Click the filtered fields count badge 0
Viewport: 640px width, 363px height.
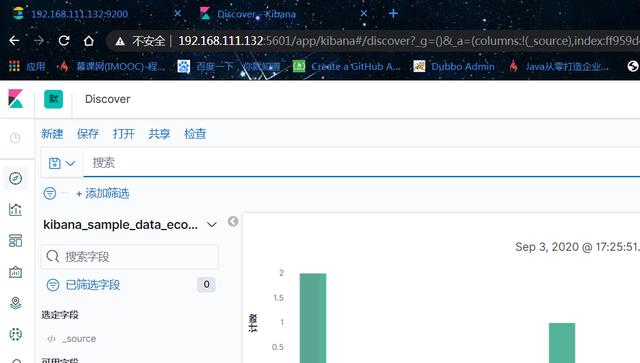207,284
